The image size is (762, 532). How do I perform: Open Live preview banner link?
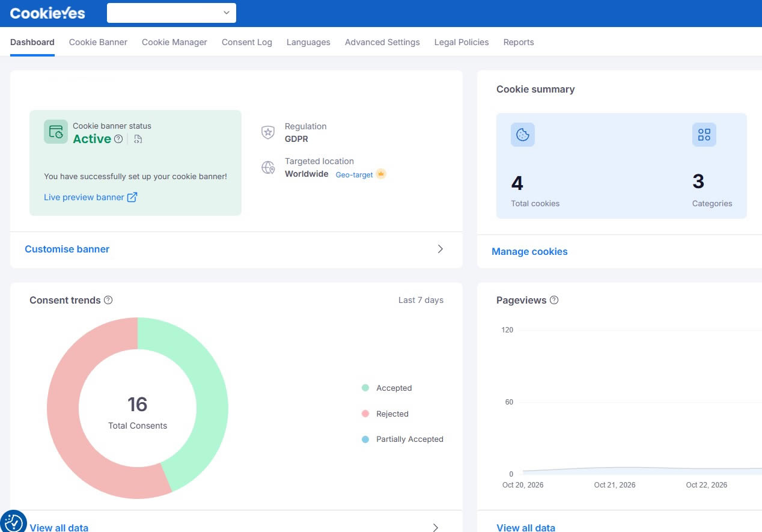pyautogui.click(x=84, y=197)
